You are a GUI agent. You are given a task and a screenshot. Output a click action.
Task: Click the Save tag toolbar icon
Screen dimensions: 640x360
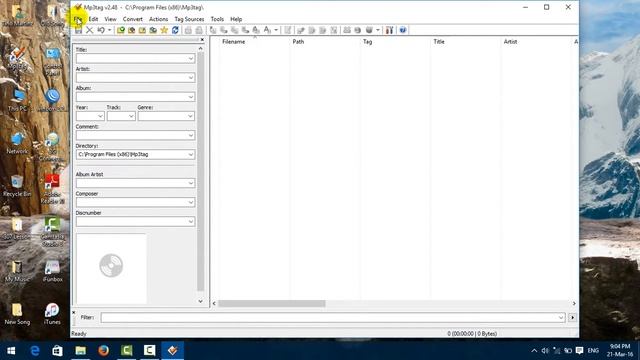(x=78, y=30)
